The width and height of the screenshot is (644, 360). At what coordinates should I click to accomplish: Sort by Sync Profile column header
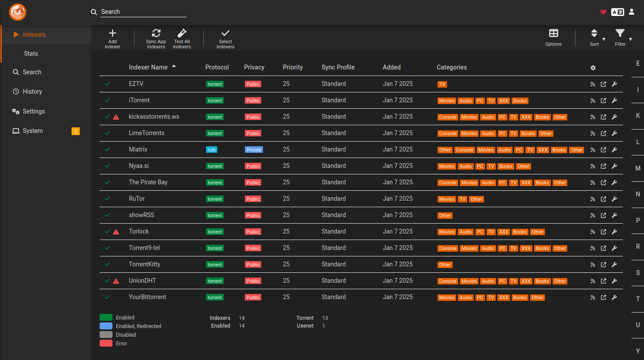338,67
